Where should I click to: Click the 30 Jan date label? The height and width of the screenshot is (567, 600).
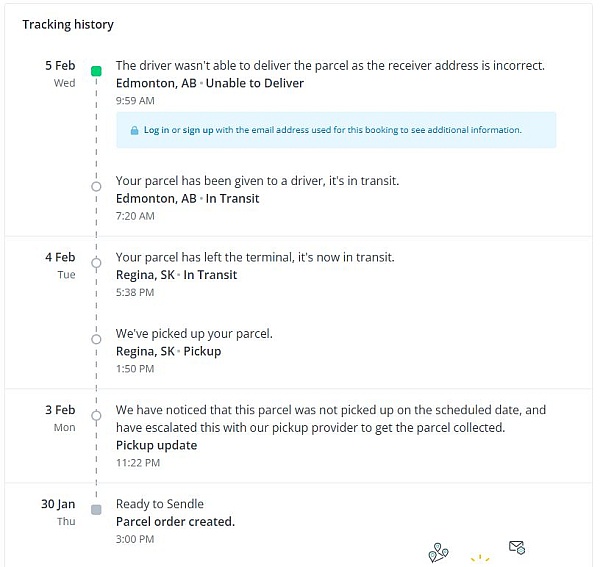[x=58, y=504]
